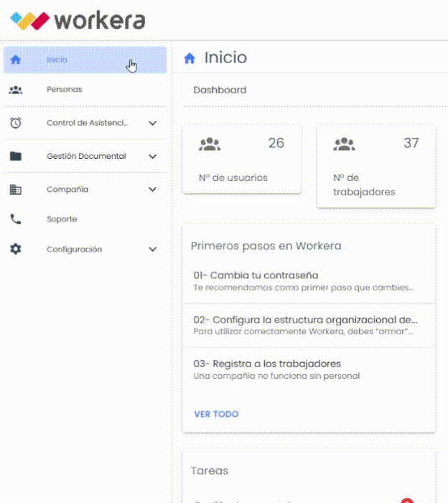Click the home icon beside the Inicio heading

[190, 58]
